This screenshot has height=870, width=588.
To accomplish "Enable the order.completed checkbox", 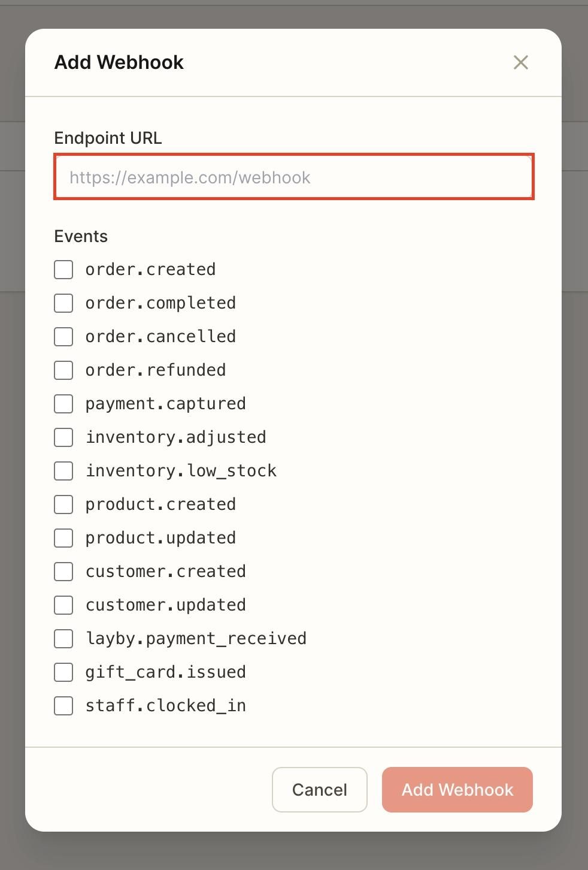I will click(x=63, y=303).
